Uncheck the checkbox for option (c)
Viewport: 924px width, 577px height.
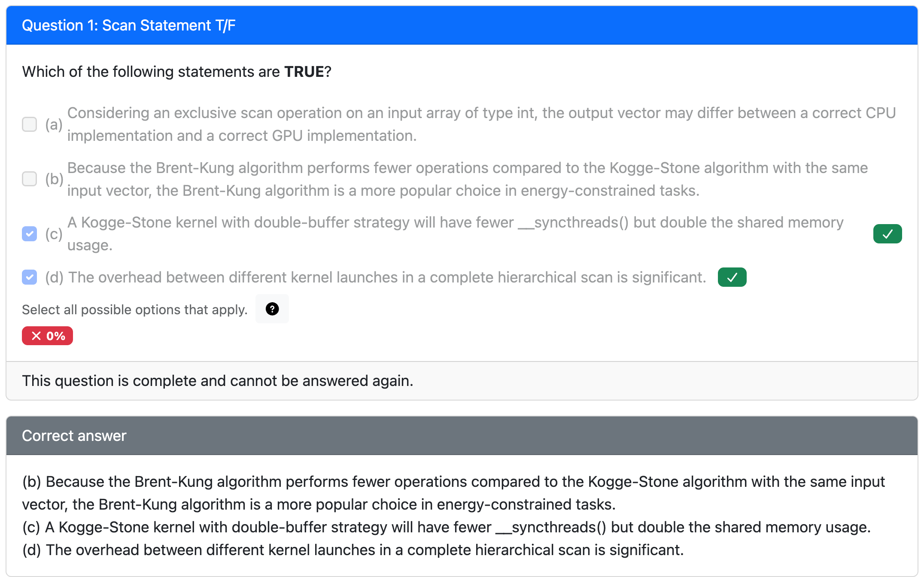point(30,234)
